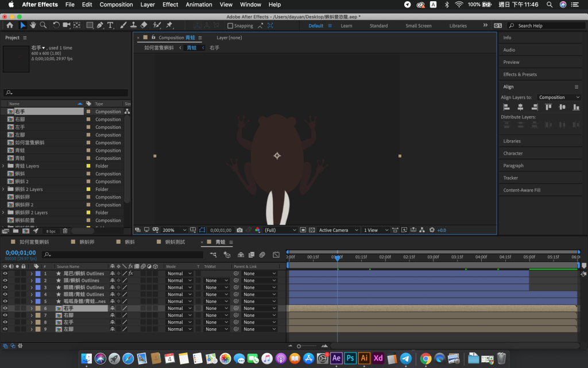Viewport: 588px width, 368px height.
Task: Enable the Snapping checkbox
Action: tap(230, 26)
